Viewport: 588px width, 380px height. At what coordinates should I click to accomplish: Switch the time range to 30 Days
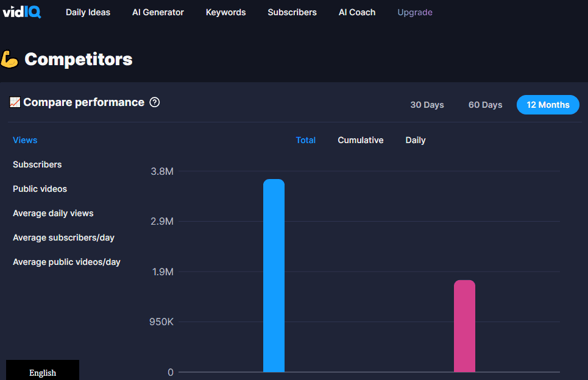427,104
